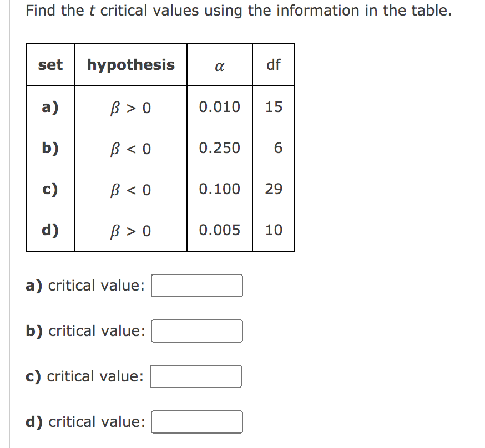The height and width of the screenshot is (448, 485).
Task: Click the α value 0.250 for set b)
Action: tap(219, 148)
